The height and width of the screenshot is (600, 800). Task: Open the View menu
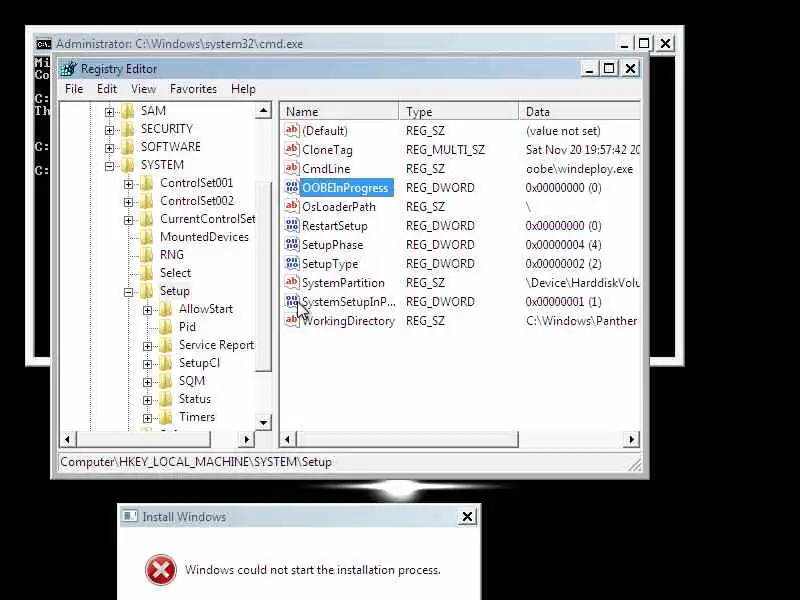[143, 89]
